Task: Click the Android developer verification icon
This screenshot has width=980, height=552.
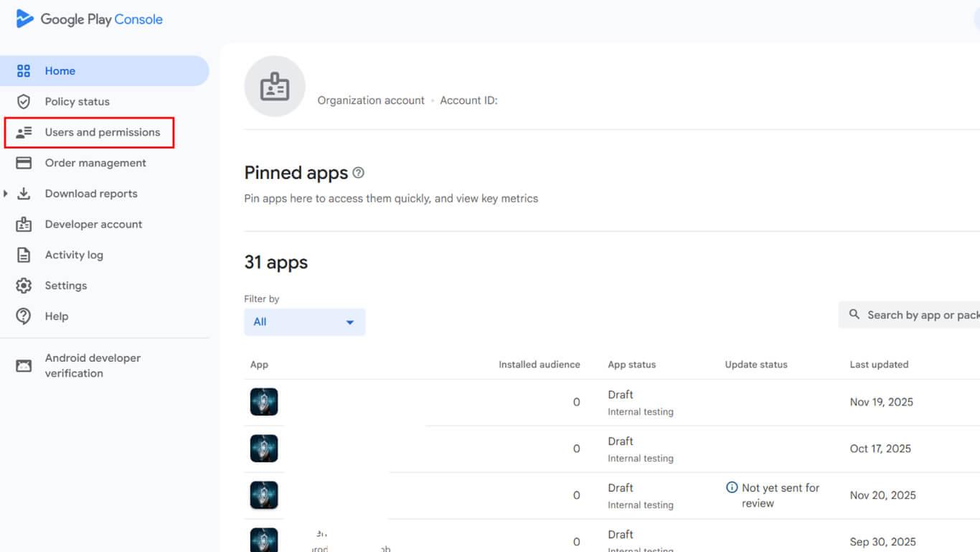Action: (24, 366)
